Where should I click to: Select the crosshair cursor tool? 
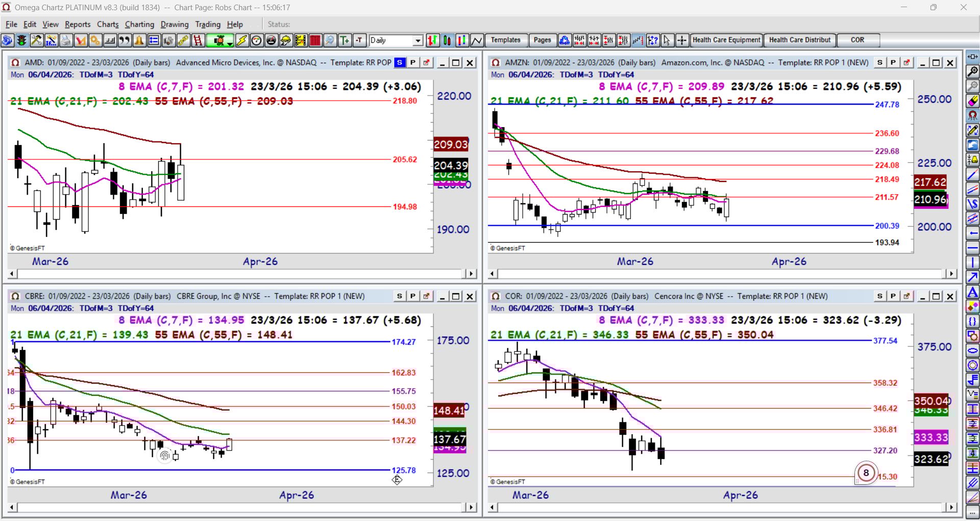(x=681, y=40)
